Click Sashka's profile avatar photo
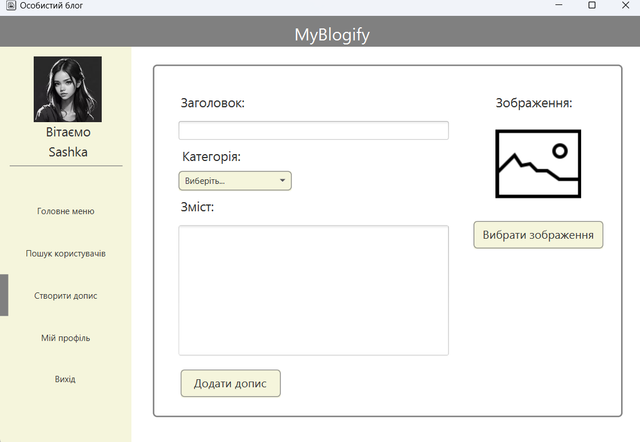The width and height of the screenshot is (640, 442). pos(68,89)
